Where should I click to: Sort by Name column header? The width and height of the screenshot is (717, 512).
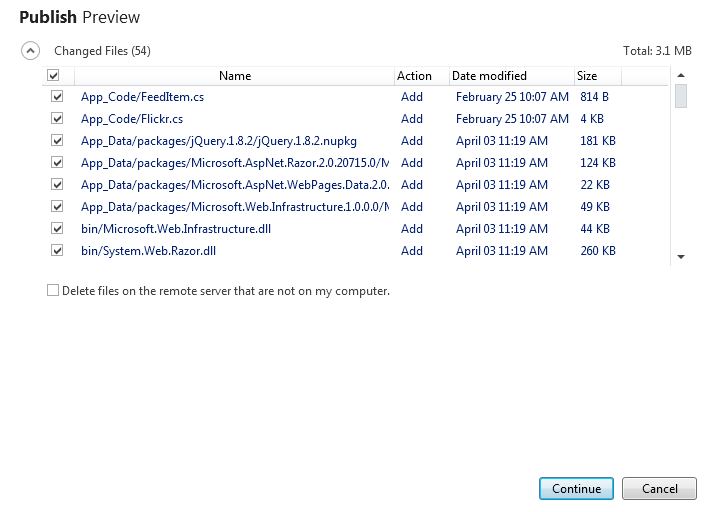tap(235, 76)
